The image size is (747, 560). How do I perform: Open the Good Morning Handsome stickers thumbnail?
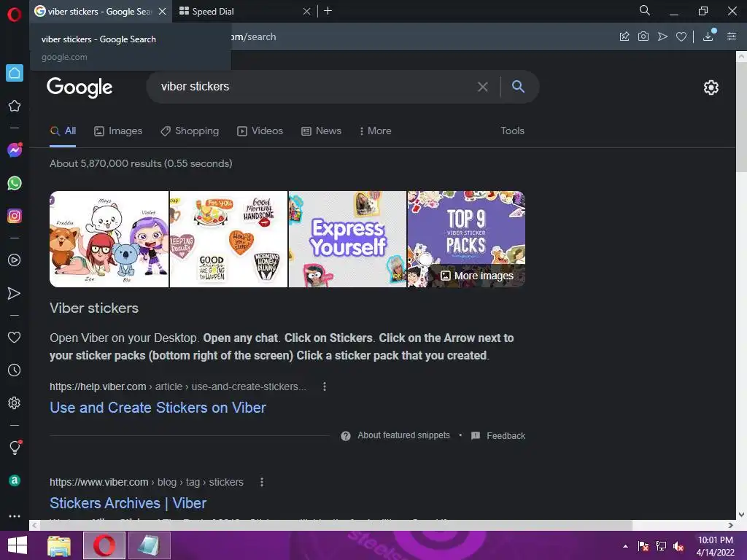[x=228, y=239]
